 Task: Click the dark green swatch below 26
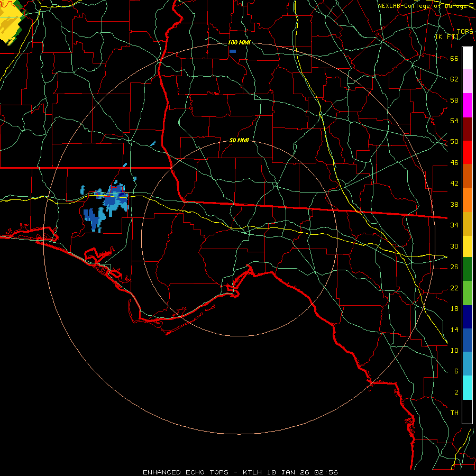[467, 269]
